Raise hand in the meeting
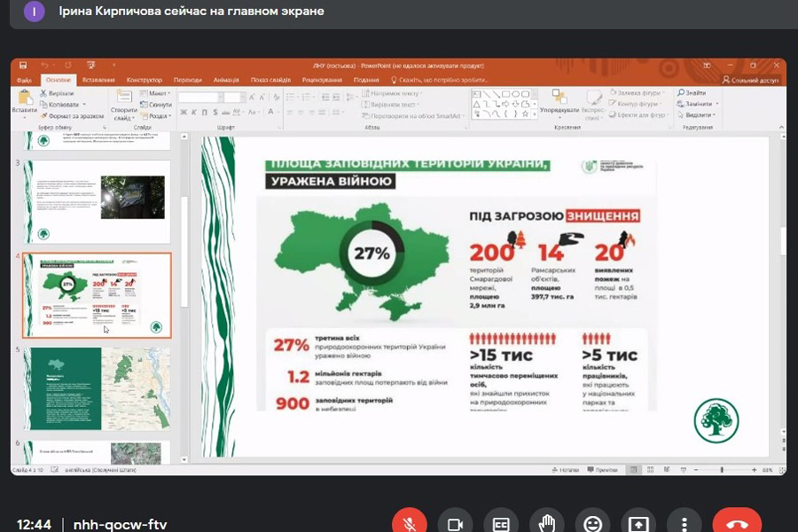Screen dimensions: 798x532 547,523
